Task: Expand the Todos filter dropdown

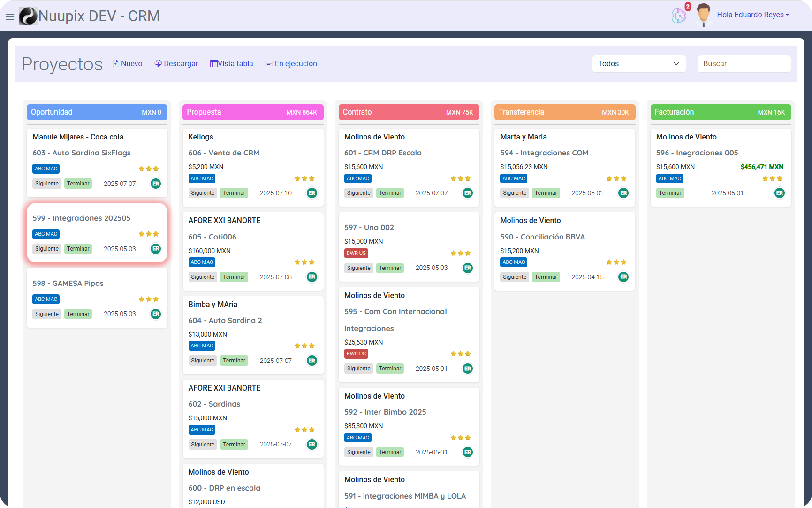Action: [638, 64]
